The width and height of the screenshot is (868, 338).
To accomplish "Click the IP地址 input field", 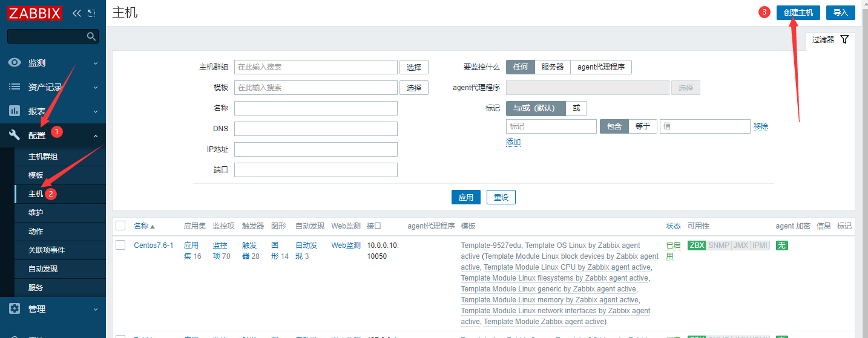I will click(x=315, y=149).
